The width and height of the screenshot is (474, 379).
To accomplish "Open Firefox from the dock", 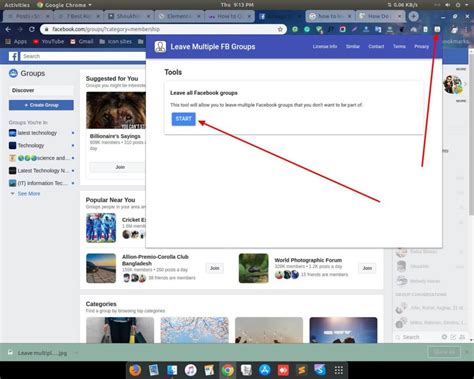I will point(135,370).
